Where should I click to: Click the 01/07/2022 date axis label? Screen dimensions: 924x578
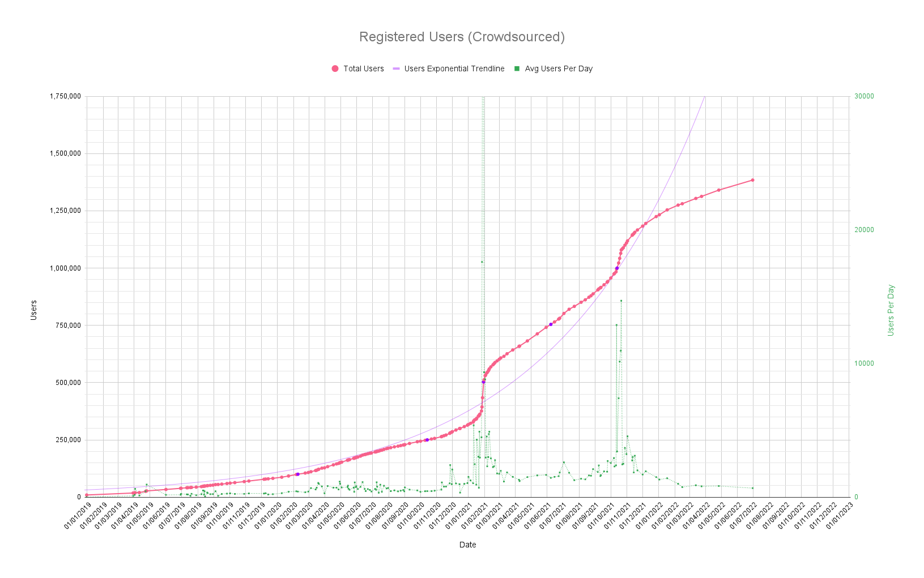coord(744,516)
